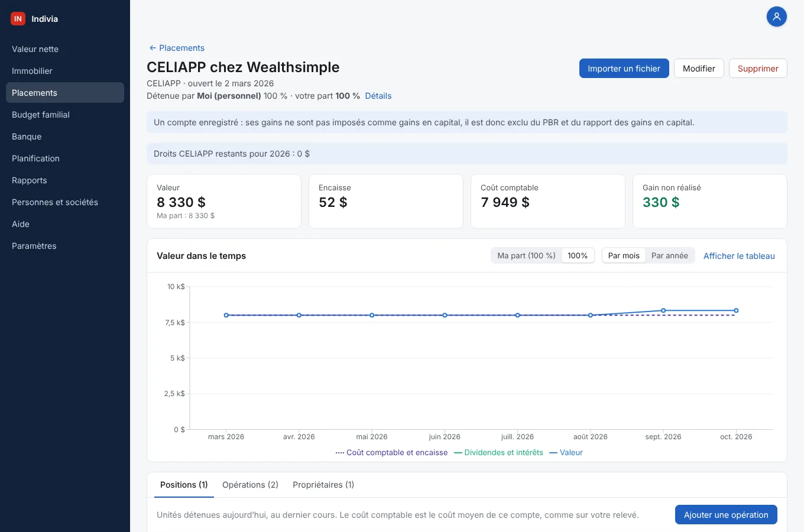Click the mars 2026 point on the chart
Viewport: 804px width, 532px height.
tap(226, 315)
